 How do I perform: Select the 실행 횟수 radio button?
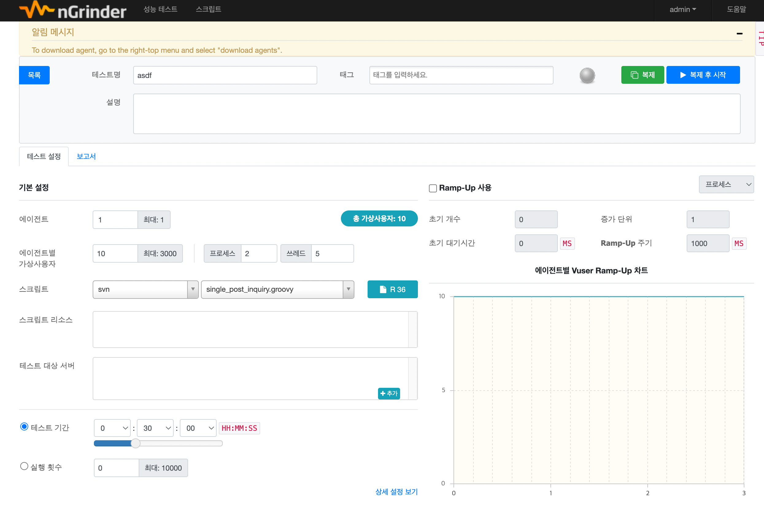tap(24, 466)
